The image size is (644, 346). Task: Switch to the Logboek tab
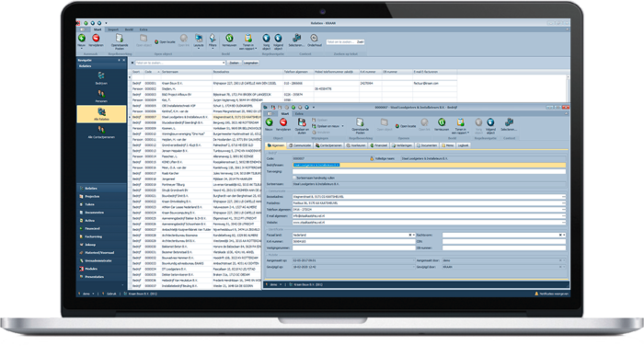(x=463, y=145)
